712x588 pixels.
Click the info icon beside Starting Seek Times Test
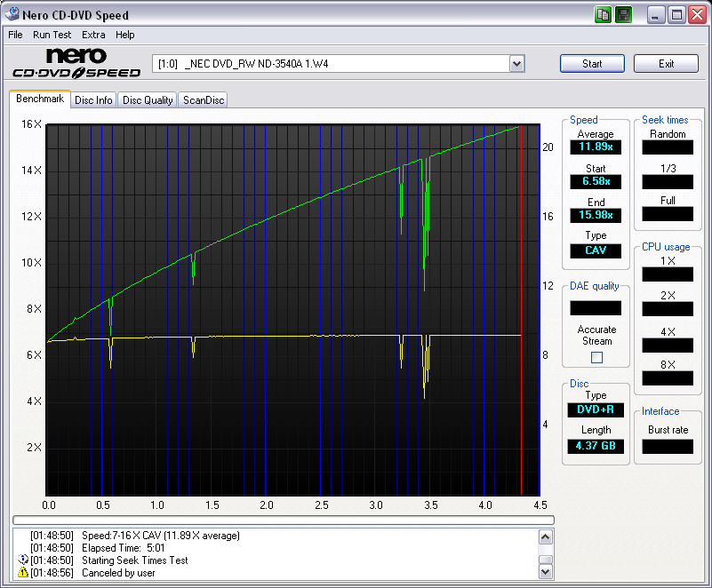(x=23, y=560)
